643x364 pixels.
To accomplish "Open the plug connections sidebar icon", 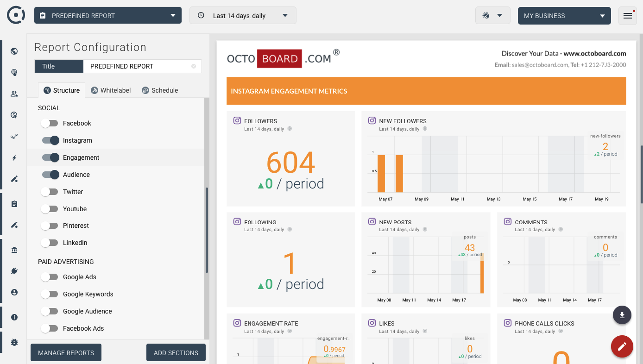I will pyautogui.click(x=14, y=271).
